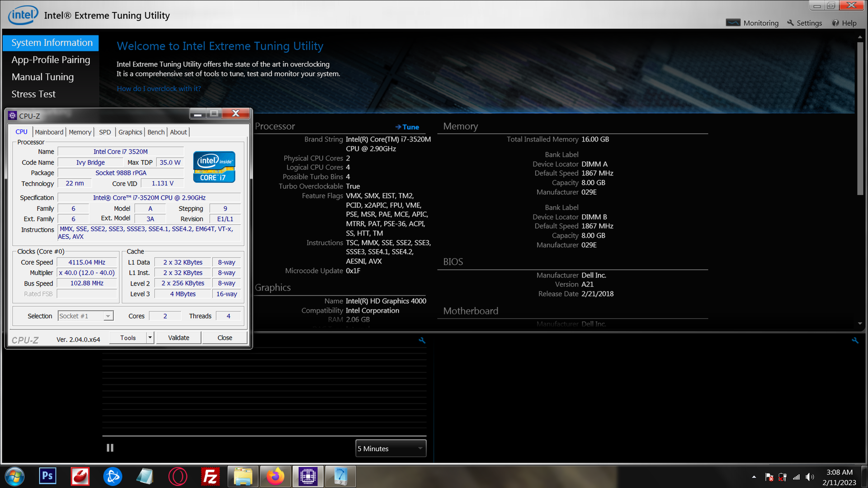Image resolution: width=868 pixels, height=488 pixels.
Task: Switch to Firefox in the taskbar
Action: pyautogui.click(x=275, y=476)
